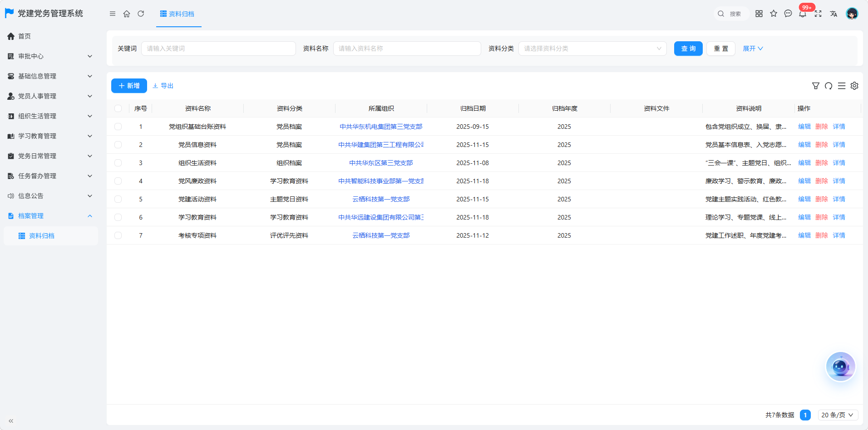This screenshot has width=868, height=430.
Task: Select 资料归档 submenu item in sidebar
Action: tap(50, 236)
